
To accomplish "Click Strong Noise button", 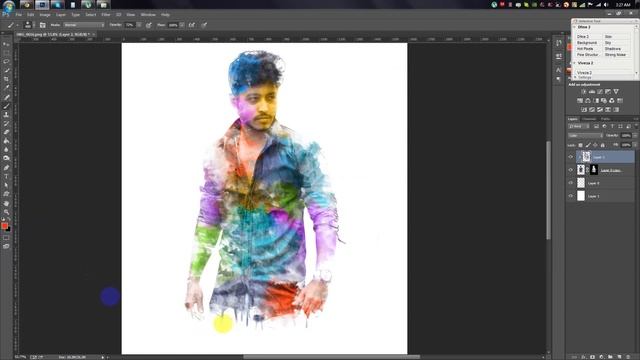I will point(616,54).
